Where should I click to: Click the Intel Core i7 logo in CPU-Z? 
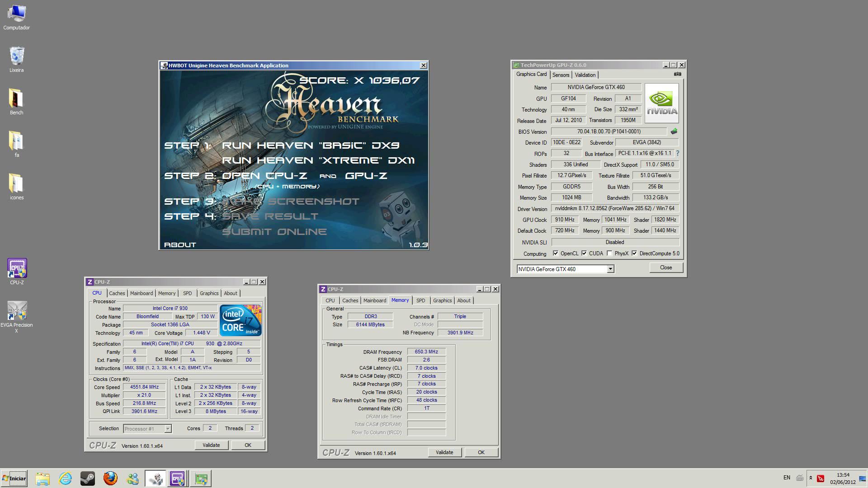point(241,320)
